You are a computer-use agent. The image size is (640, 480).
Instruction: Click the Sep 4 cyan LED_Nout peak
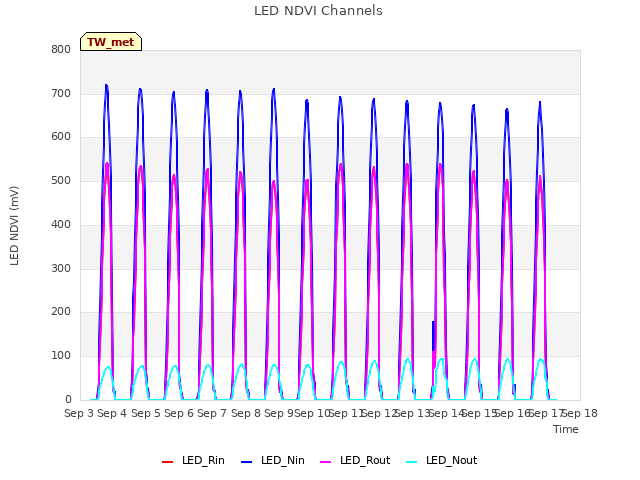(108, 367)
